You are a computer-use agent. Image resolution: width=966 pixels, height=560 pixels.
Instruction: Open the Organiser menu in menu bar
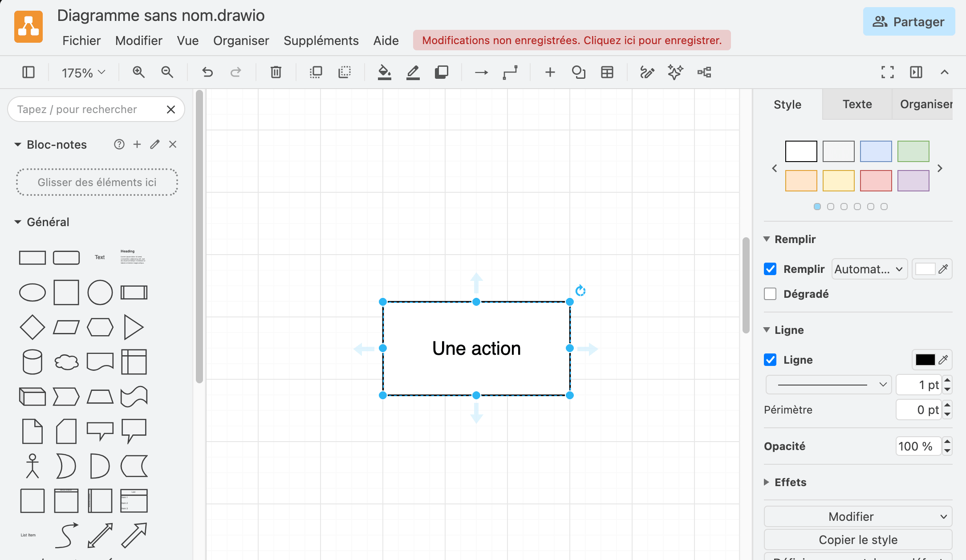pos(241,41)
